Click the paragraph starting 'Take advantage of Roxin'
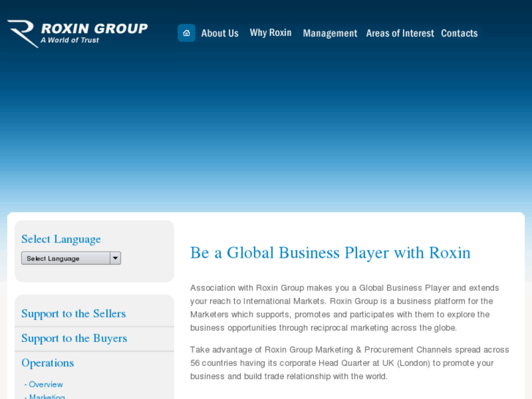Viewport: 532px width, 399px height. (x=350, y=363)
